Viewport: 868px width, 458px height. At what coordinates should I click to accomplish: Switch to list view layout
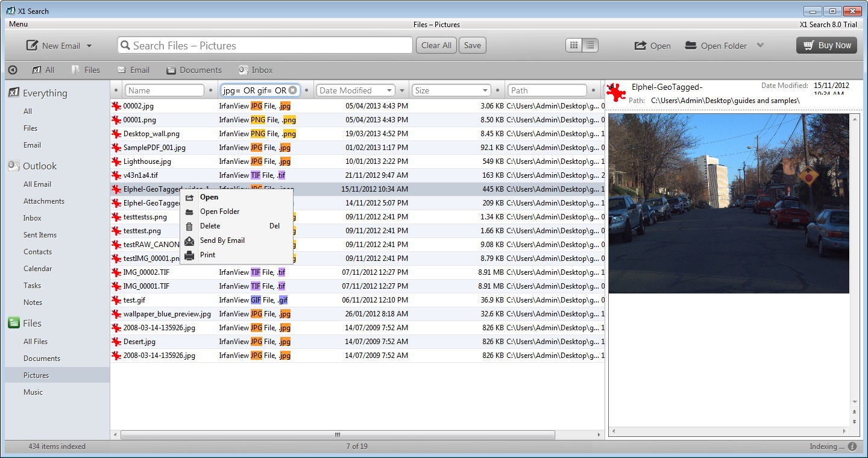[x=590, y=45]
